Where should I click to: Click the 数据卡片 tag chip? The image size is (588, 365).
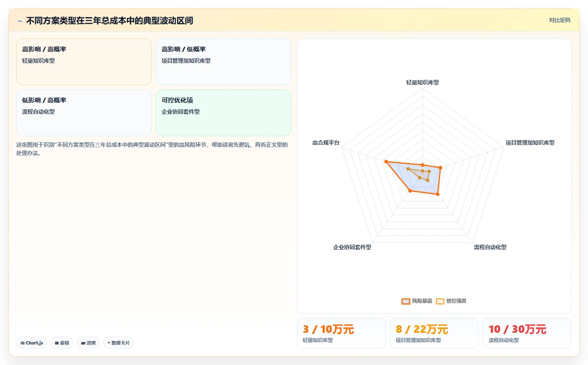point(119,343)
